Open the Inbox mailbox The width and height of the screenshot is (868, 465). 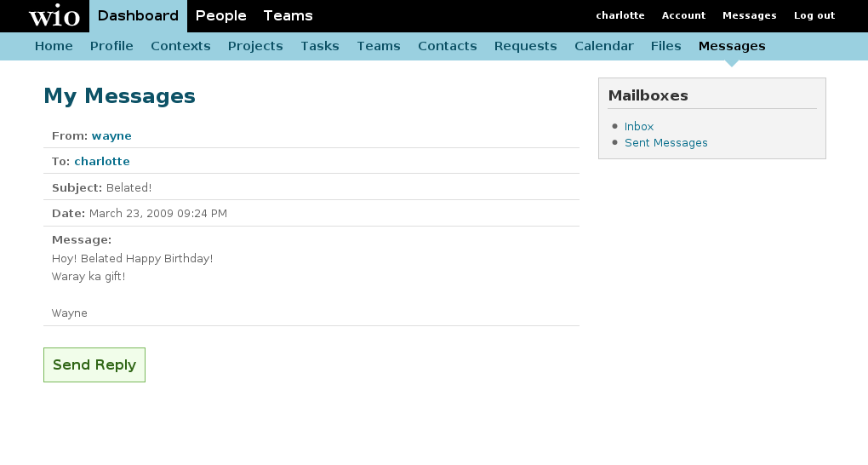(639, 126)
